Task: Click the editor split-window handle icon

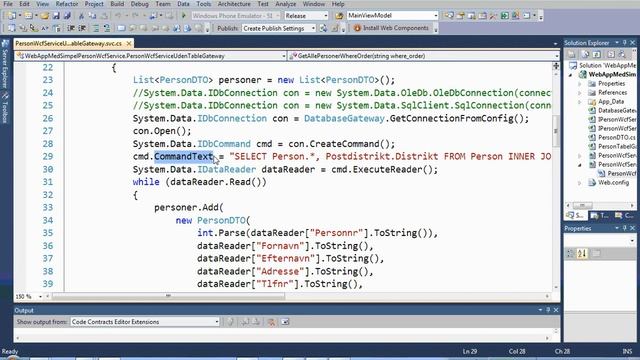Action: click(x=556, y=66)
